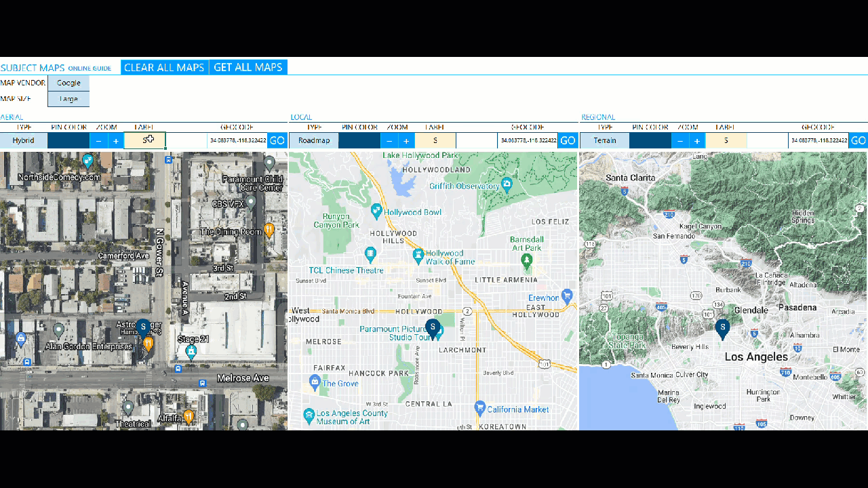
Task: Click the Astro Burger restaurant icon
Action: point(148,344)
